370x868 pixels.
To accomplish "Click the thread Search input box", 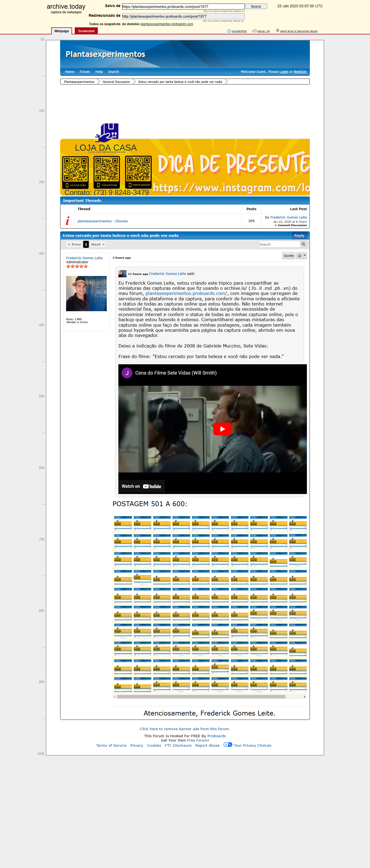I will tap(279, 244).
